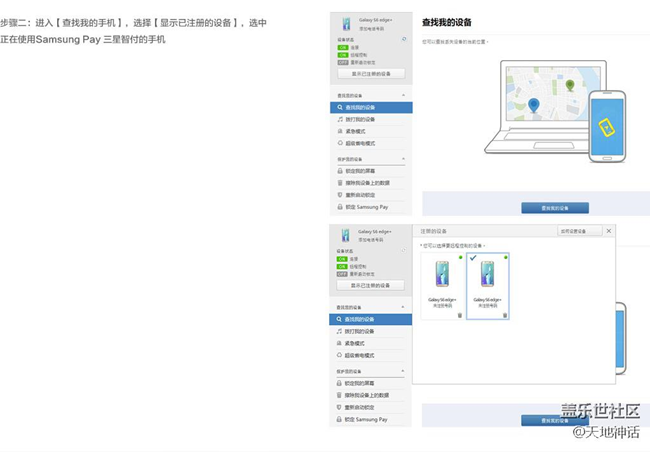
Task: Collapse the 保护我的设备 section in lower sidebar
Action: pyautogui.click(x=403, y=371)
